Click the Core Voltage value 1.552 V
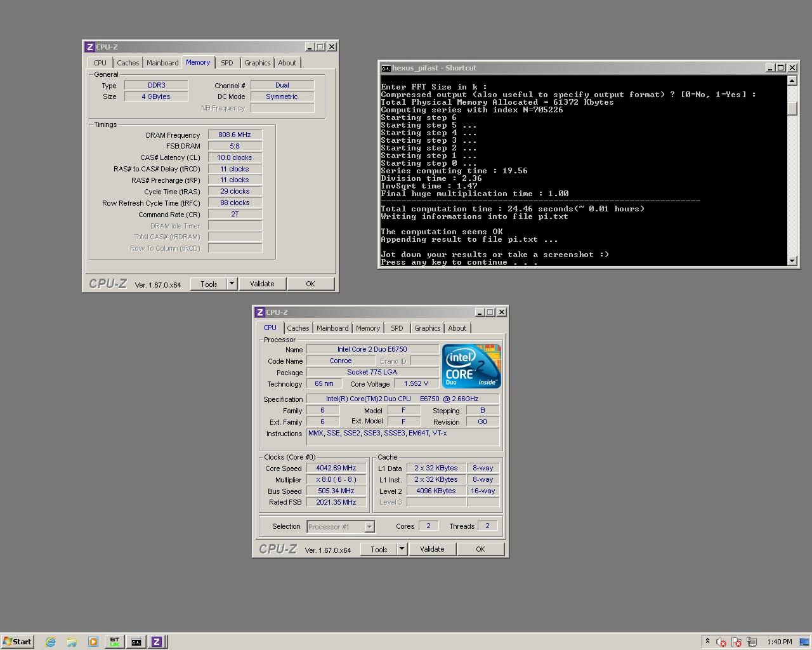 click(416, 383)
